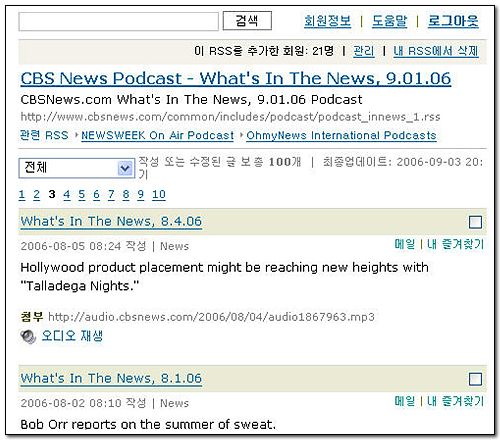Click 내 RSS에서 삭제 link
Image resolution: width=500 pixels, height=440 pixels.
click(436, 51)
